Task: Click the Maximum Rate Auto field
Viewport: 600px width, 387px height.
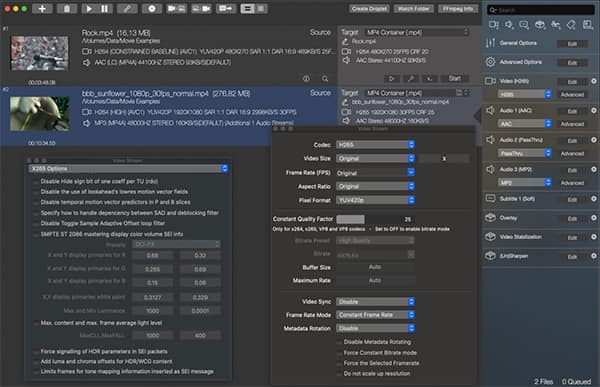Action: pyautogui.click(x=375, y=281)
